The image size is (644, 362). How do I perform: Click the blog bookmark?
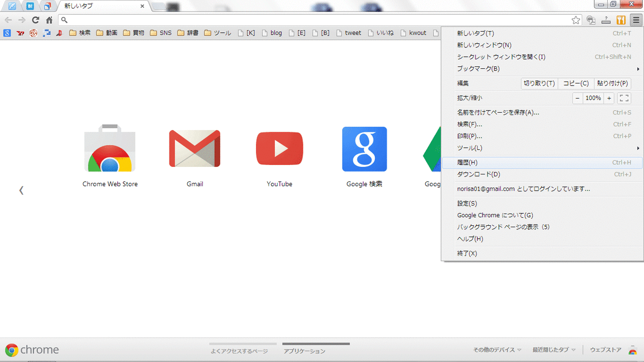pos(271,33)
